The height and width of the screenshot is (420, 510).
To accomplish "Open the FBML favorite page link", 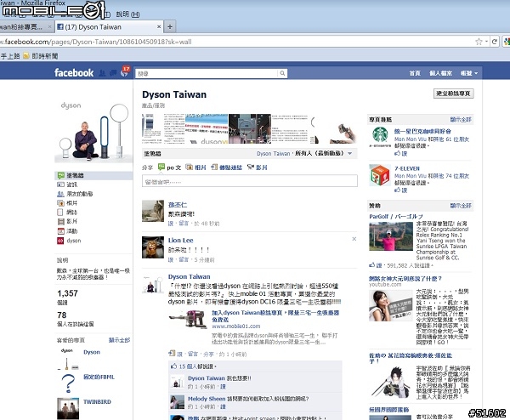I will pos(99,377).
